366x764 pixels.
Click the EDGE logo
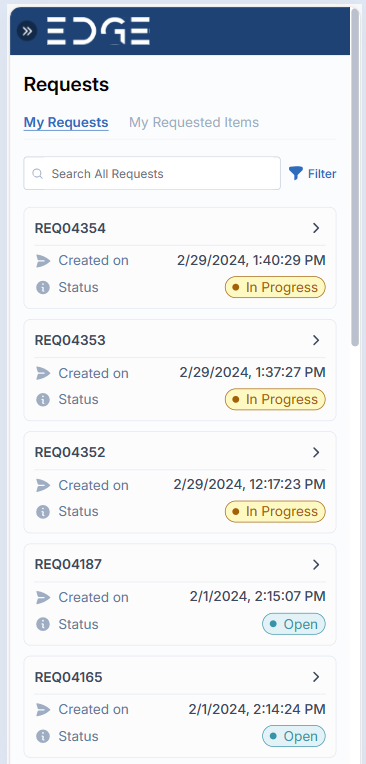coord(98,31)
